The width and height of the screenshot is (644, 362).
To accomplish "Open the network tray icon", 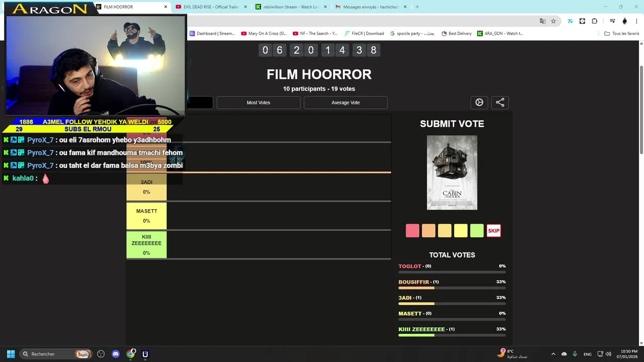I will click(x=600, y=354).
